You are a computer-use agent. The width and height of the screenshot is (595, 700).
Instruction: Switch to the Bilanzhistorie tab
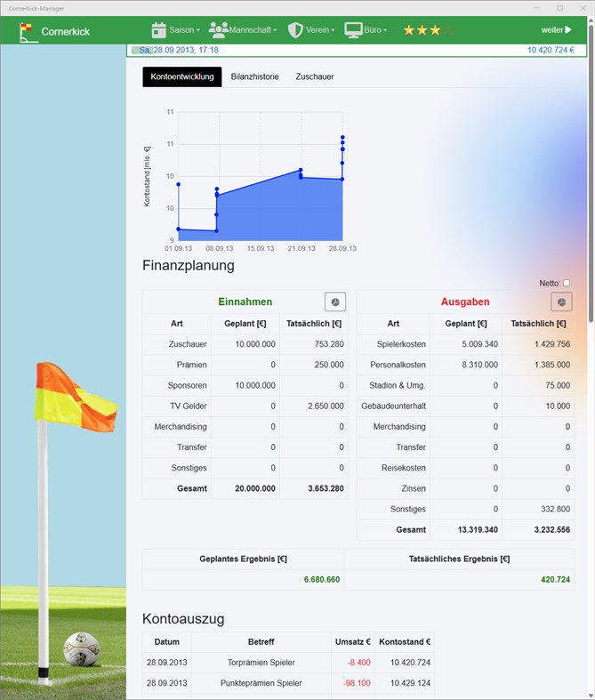(255, 76)
